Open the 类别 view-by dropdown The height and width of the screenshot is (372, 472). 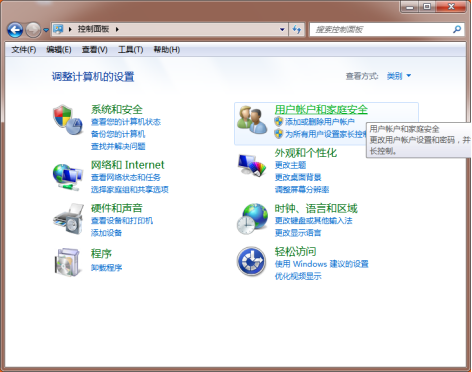pyautogui.click(x=399, y=76)
